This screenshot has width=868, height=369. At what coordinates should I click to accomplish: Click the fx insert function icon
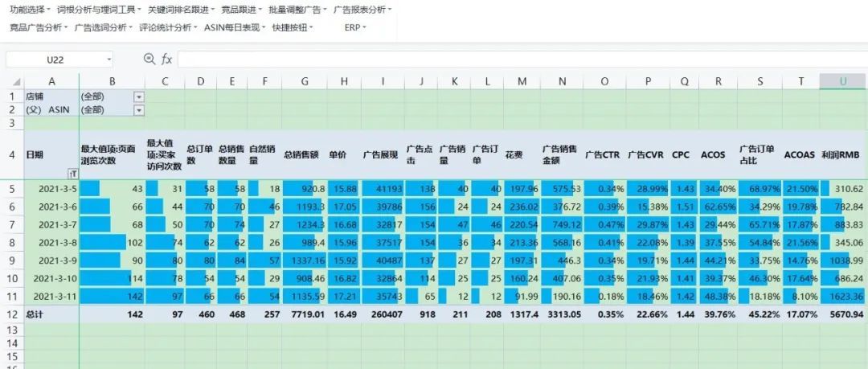pyautogui.click(x=166, y=59)
